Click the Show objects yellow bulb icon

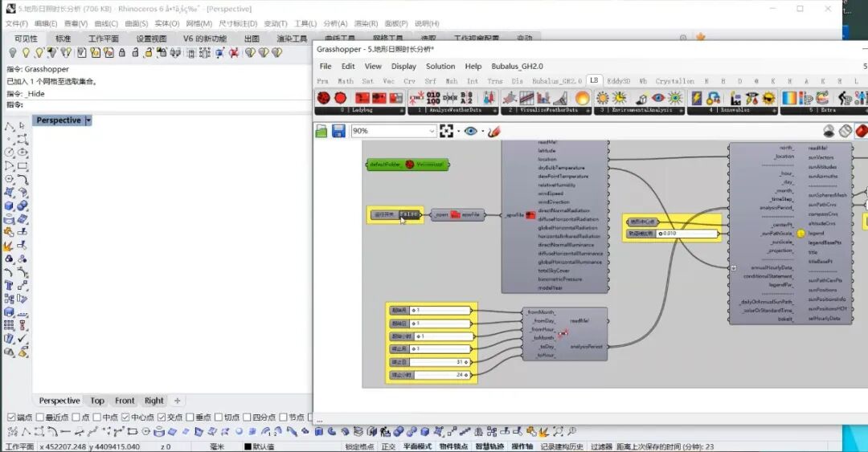pos(26,52)
